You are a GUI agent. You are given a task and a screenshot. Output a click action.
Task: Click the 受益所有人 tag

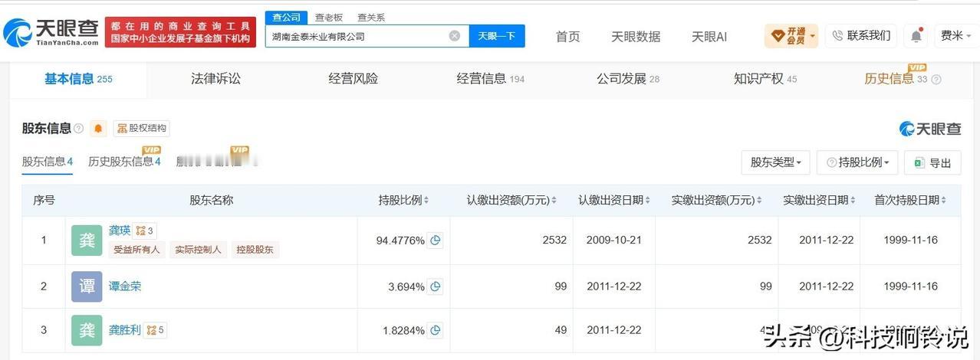click(136, 250)
